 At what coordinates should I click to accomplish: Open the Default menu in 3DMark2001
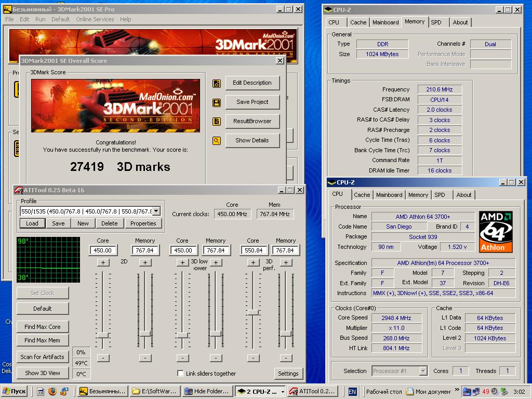(x=60, y=19)
